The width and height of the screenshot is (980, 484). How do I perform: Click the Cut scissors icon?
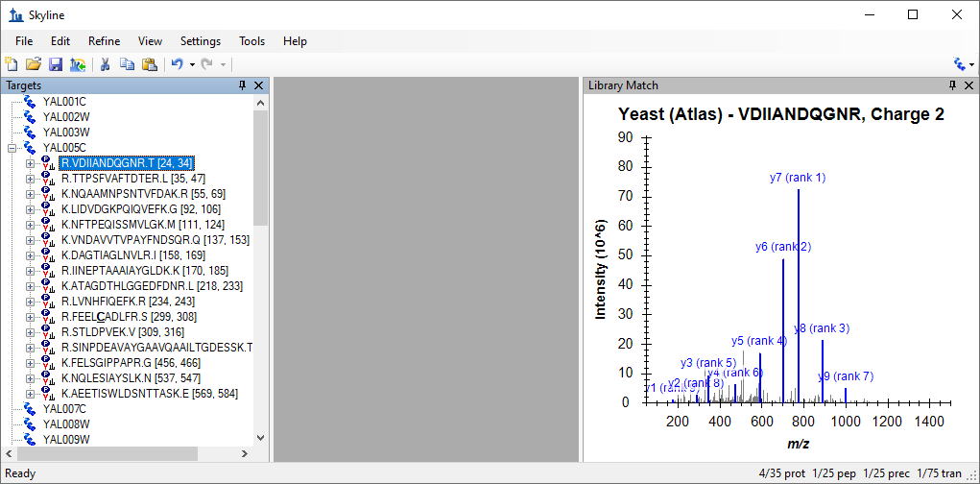pyautogui.click(x=105, y=63)
